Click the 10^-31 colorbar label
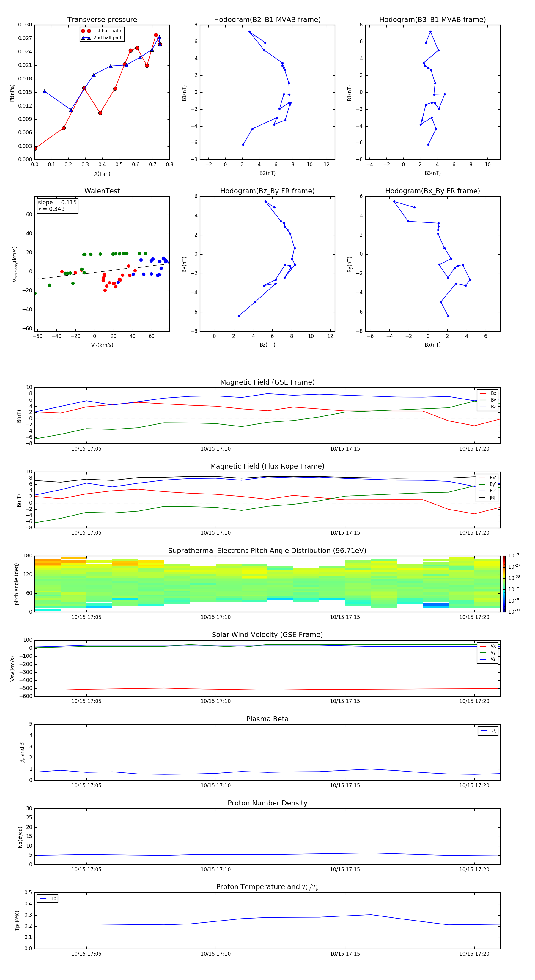The image size is (535, 980). click(514, 611)
